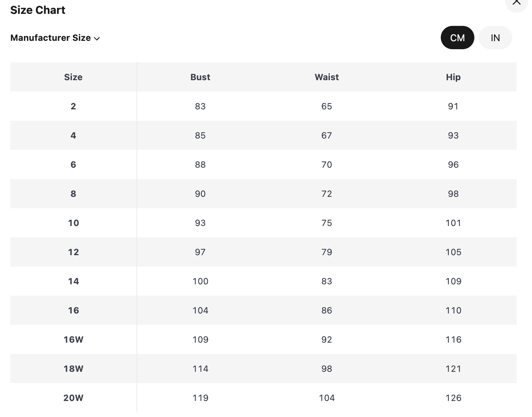
Task: Select the size 20W row label
Action: pos(73,398)
